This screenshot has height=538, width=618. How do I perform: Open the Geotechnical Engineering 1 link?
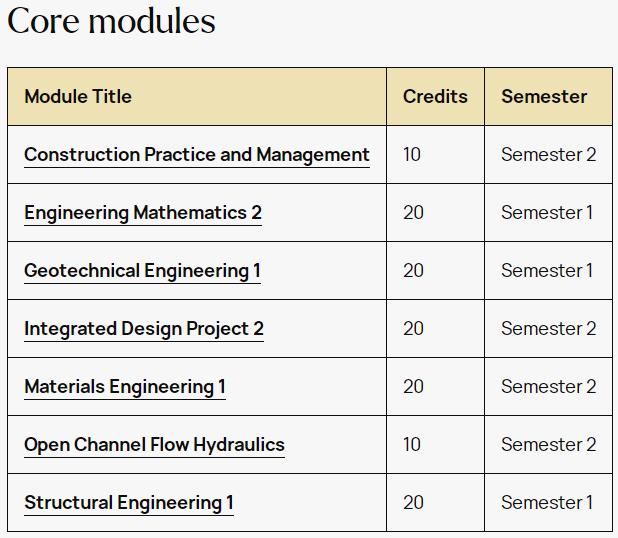tap(142, 271)
